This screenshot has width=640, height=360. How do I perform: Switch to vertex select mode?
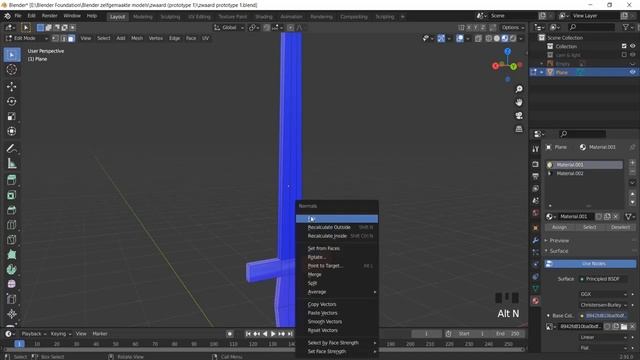[x=55, y=38]
